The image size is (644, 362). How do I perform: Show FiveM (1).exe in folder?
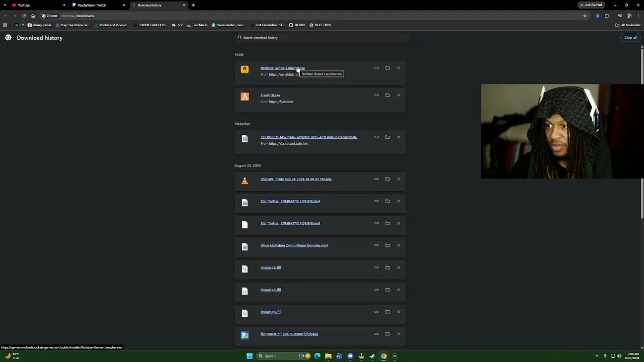pyautogui.click(x=387, y=95)
